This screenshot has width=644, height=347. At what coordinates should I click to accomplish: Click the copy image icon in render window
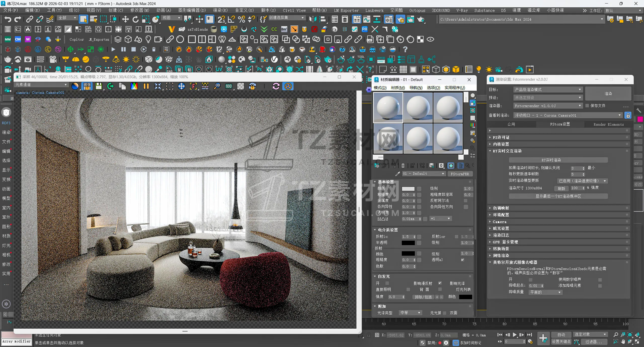point(122,86)
